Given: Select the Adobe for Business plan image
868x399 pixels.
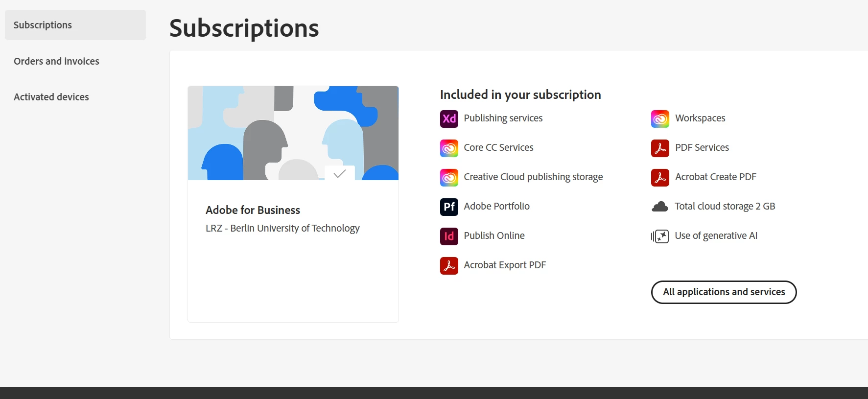Looking at the screenshot, I should (x=293, y=133).
